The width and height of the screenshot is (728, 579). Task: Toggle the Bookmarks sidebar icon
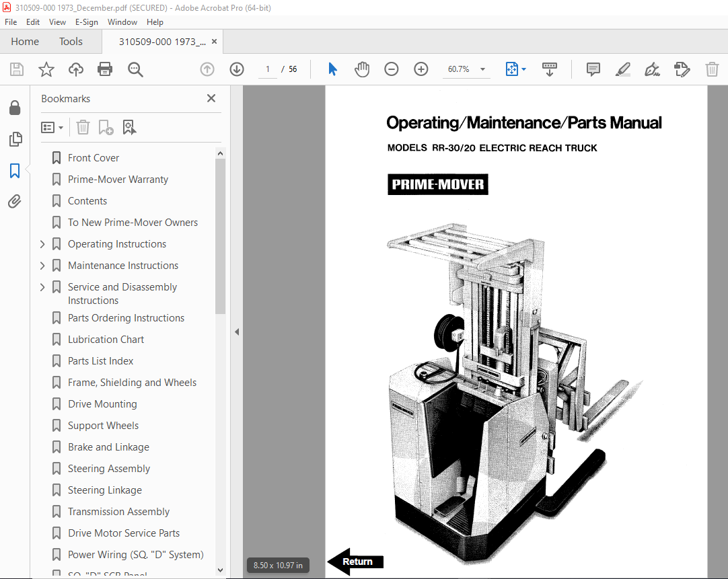(15, 171)
